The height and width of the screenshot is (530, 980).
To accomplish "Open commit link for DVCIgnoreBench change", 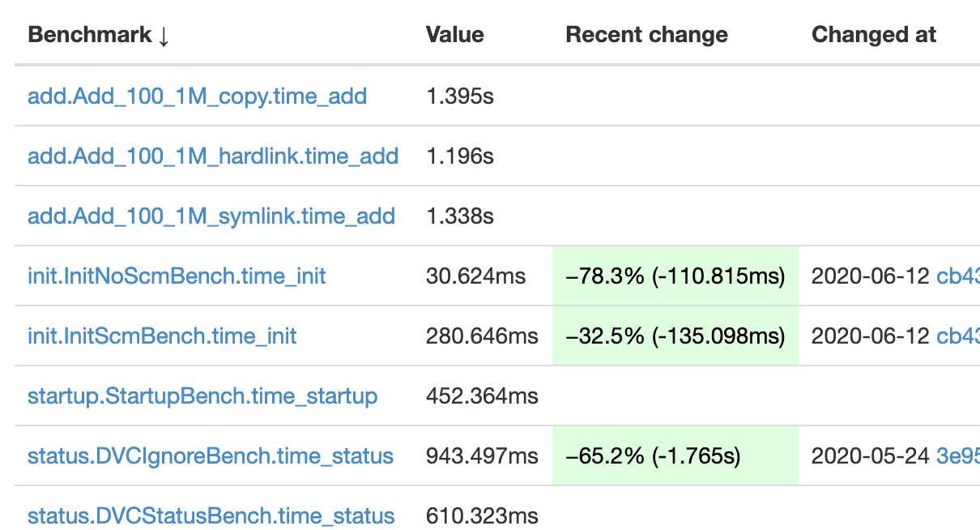I will coord(958,456).
